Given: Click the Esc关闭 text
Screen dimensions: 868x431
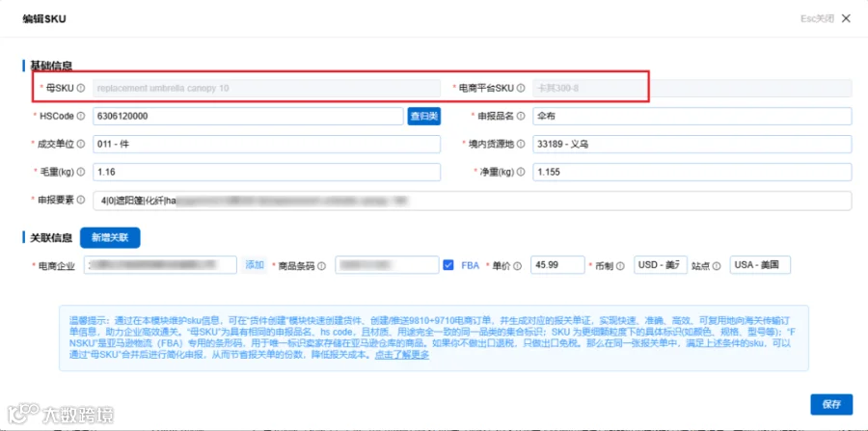Looking at the screenshot, I should 817,18.
